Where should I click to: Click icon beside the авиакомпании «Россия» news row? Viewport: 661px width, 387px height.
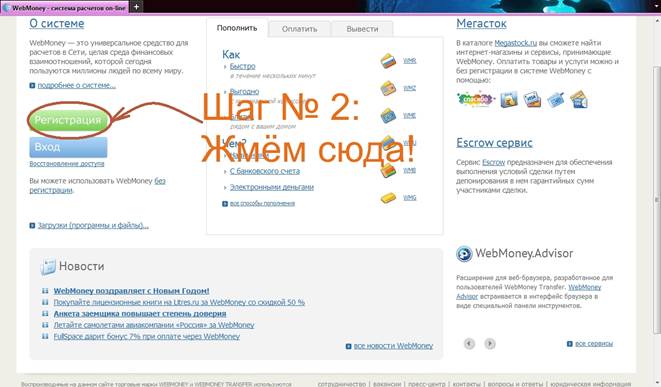click(x=45, y=325)
